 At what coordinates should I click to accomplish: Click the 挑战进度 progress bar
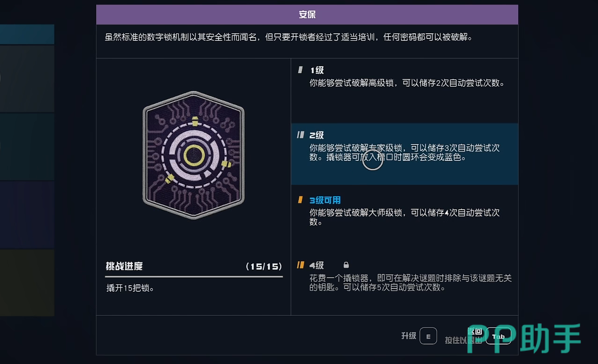click(x=194, y=277)
